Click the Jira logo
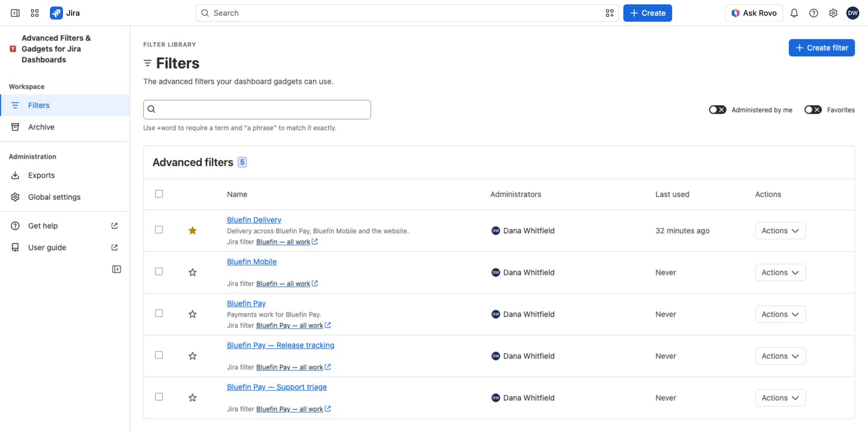 click(x=65, y=13)
